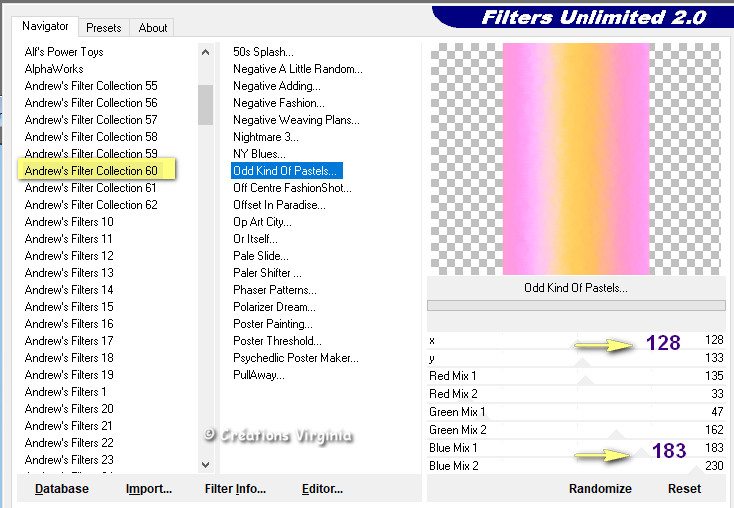Open Filter Info...
This screenshot has height=508, width=734.
[x=235, y=489]
